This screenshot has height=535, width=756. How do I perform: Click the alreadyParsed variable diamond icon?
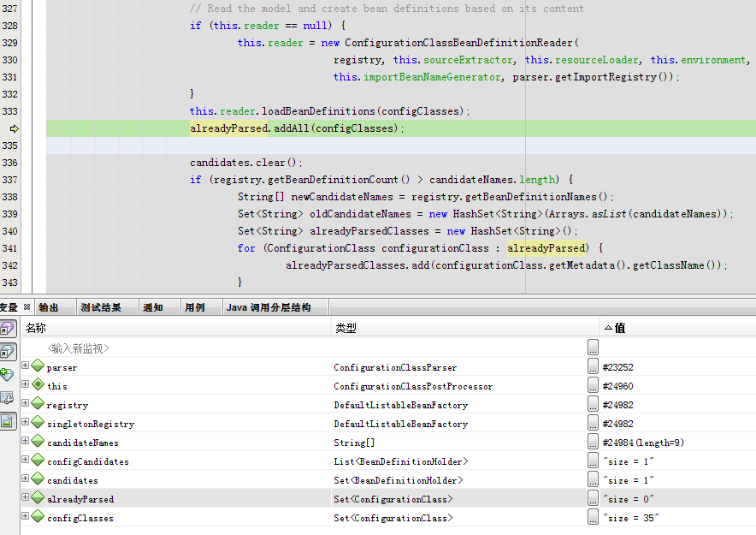pyautogui.click(x=38, y=497)
